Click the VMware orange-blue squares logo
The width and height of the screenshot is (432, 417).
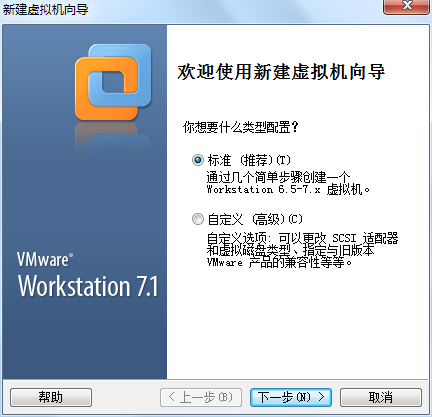tap(113, 82)
